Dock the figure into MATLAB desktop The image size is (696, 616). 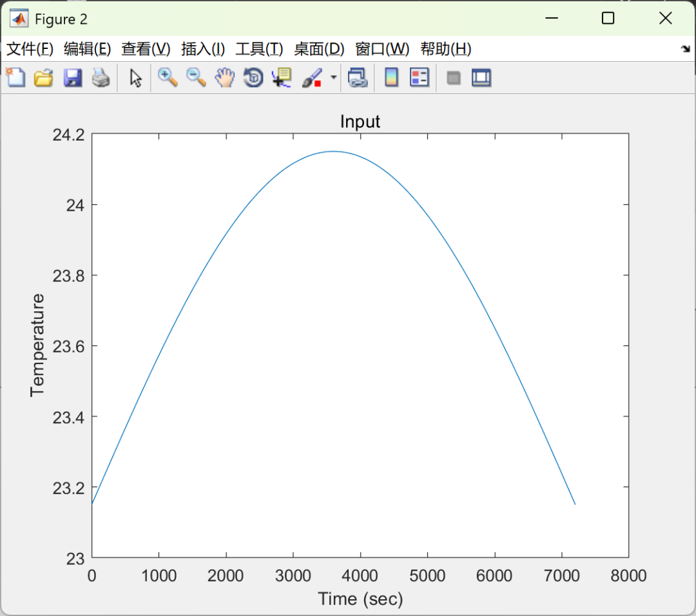click(x=481, y=77)
